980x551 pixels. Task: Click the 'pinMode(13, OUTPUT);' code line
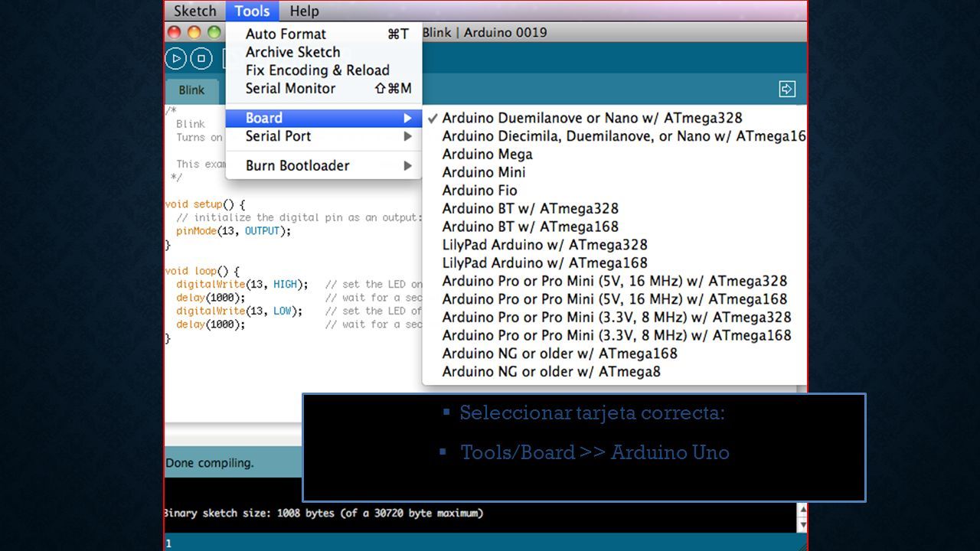234,231
